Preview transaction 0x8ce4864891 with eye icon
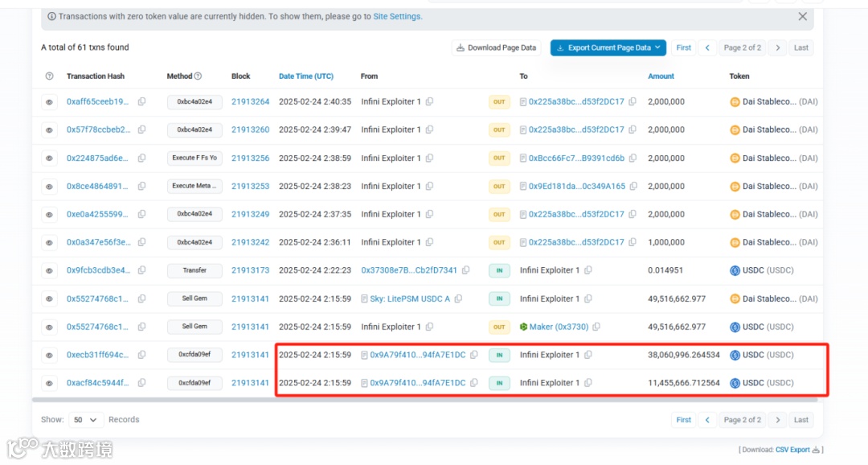The image size is (868, 465). click(49, 186)
